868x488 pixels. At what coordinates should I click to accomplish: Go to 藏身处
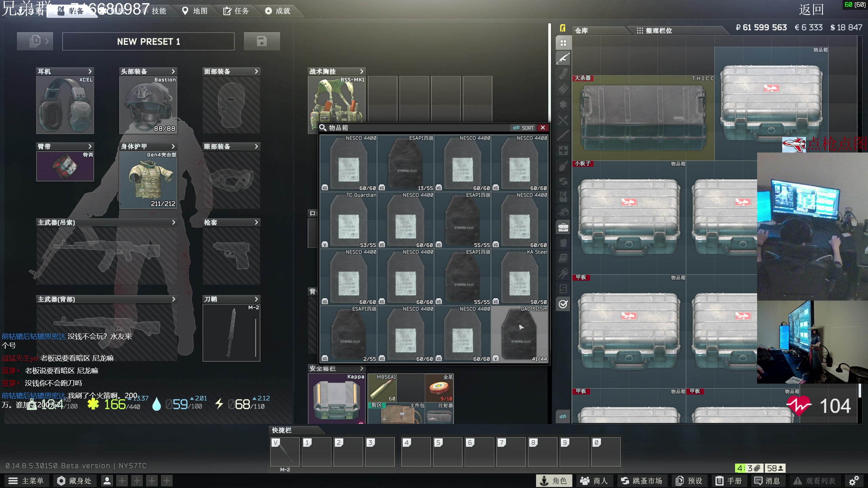coord(75,481)
